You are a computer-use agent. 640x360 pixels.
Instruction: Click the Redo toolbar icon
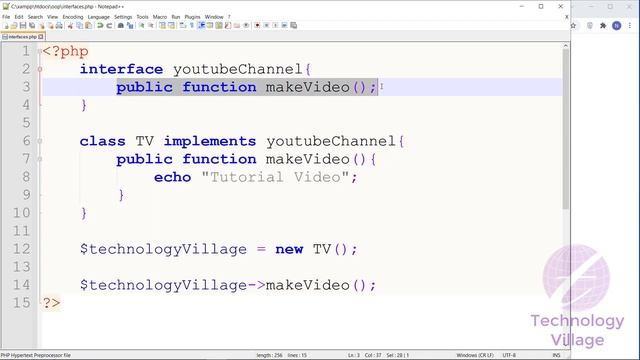(109, 25)
